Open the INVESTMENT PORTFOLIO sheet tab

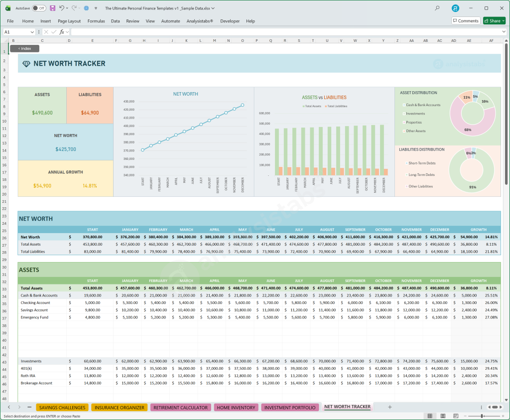290,407
